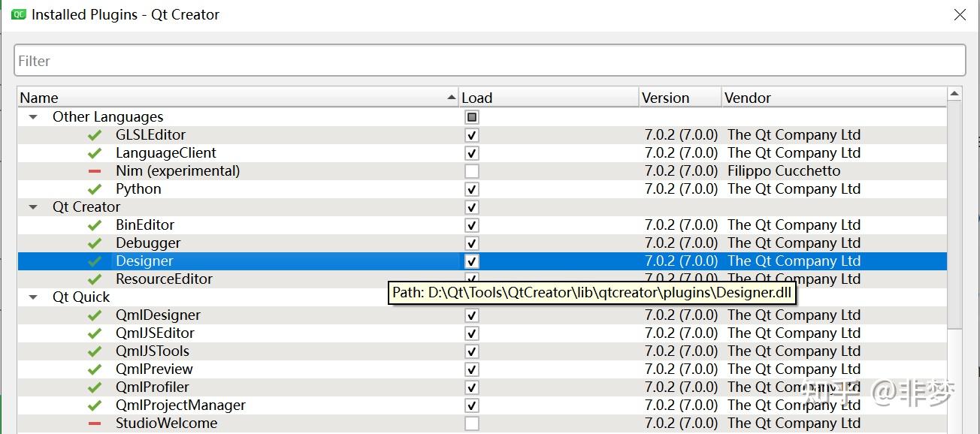The width and height of the screenshot is (980, 434).
Task: Click the red dash icon beside Nim (experimental)
Action: click(x=94, y=170)
